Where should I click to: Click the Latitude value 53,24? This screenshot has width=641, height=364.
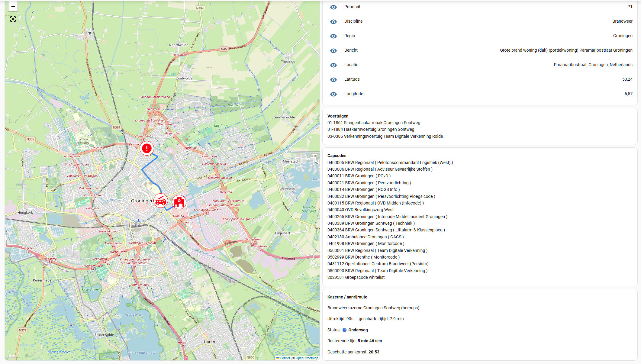click(627, 79)
